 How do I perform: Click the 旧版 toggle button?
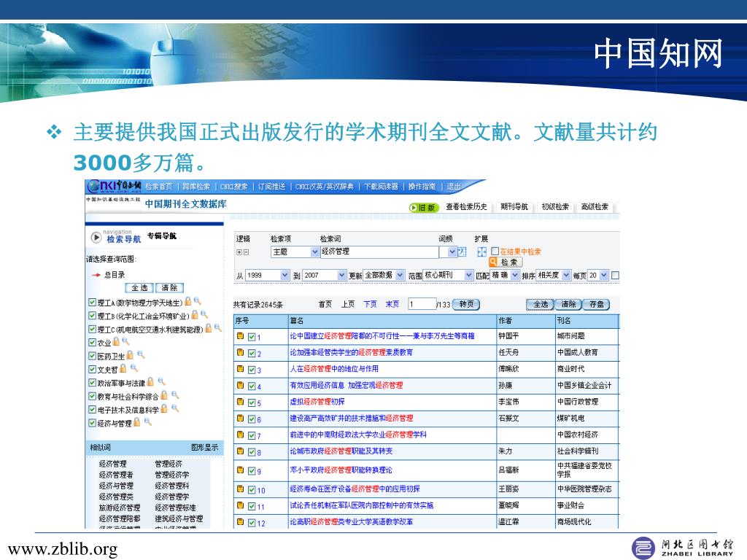pyautogui.click(x=424, y=208)
